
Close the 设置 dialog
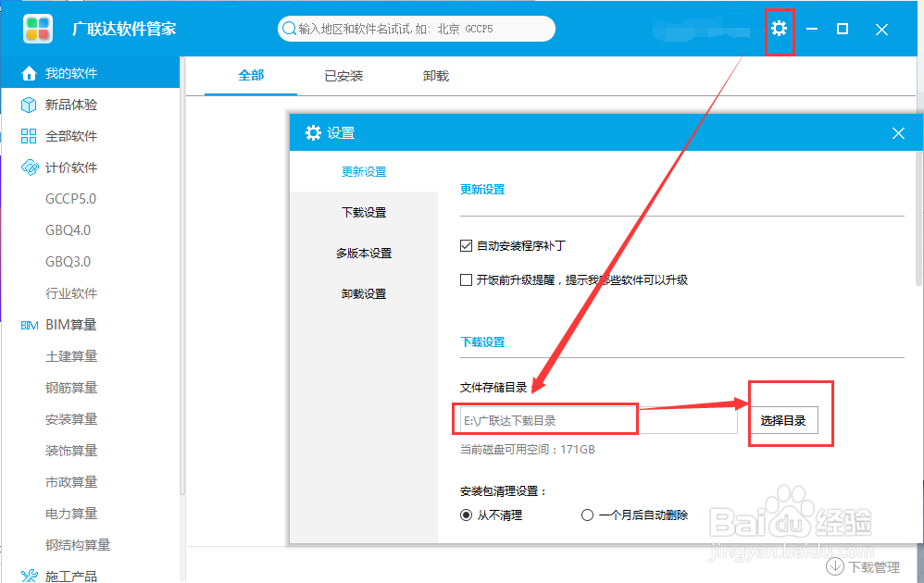tap(898, 133)
